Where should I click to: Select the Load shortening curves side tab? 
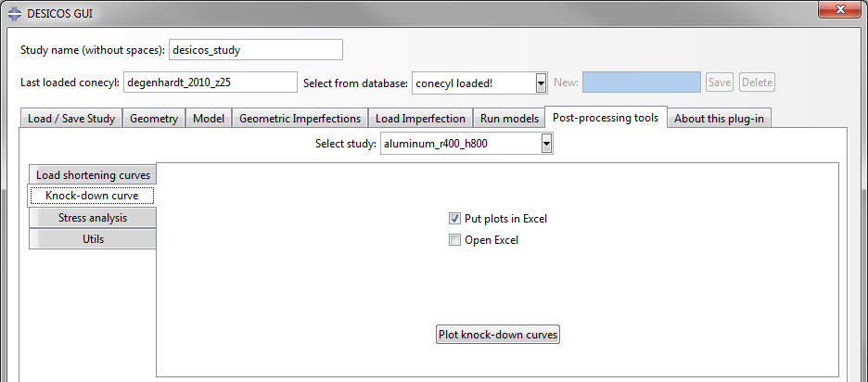coord(93,175)
